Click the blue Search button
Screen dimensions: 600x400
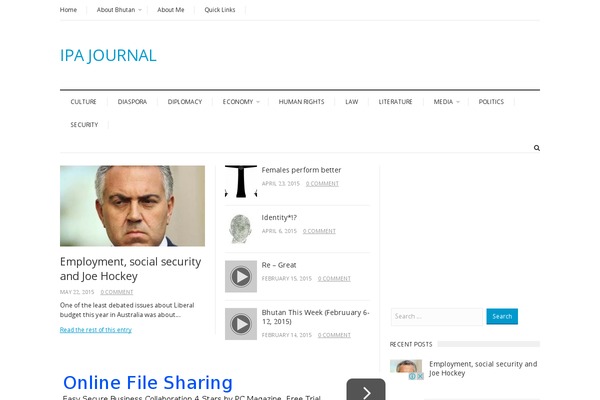[x=502, y=317]
